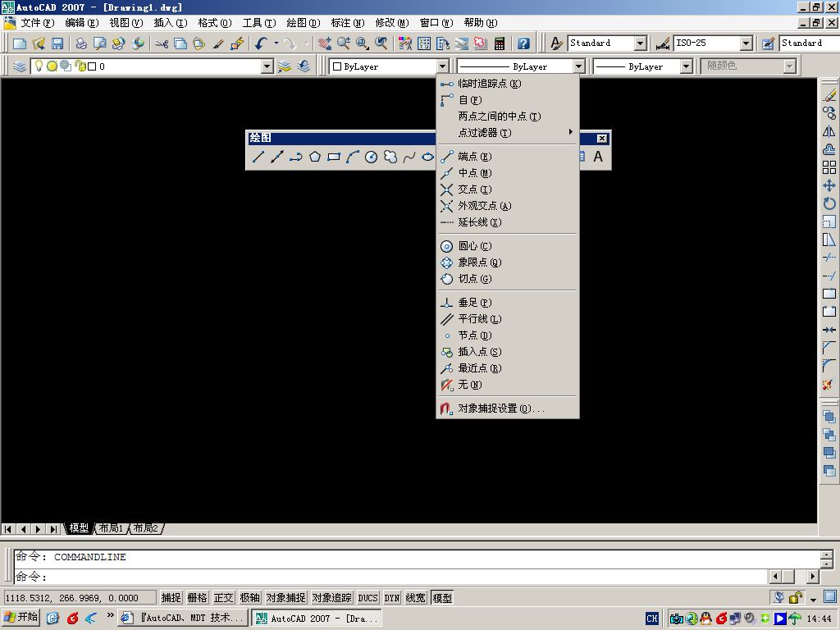Click the Zoom realtime icon
The height and width of the screenshot is (630, 840).
(x=344, y=43)
